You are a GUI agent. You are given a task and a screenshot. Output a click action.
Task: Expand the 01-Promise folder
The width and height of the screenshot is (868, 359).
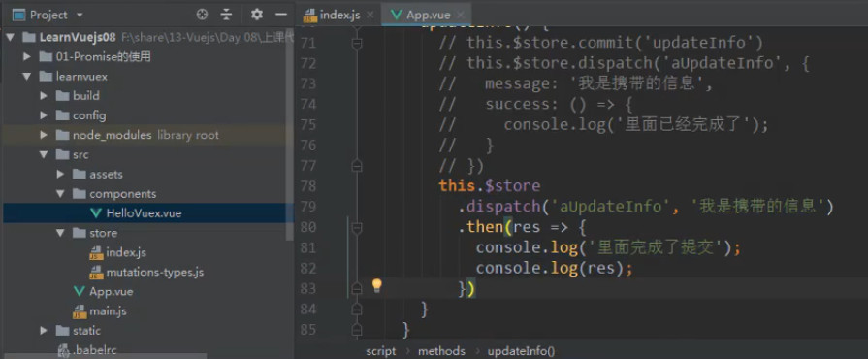(x=26, y=56)
